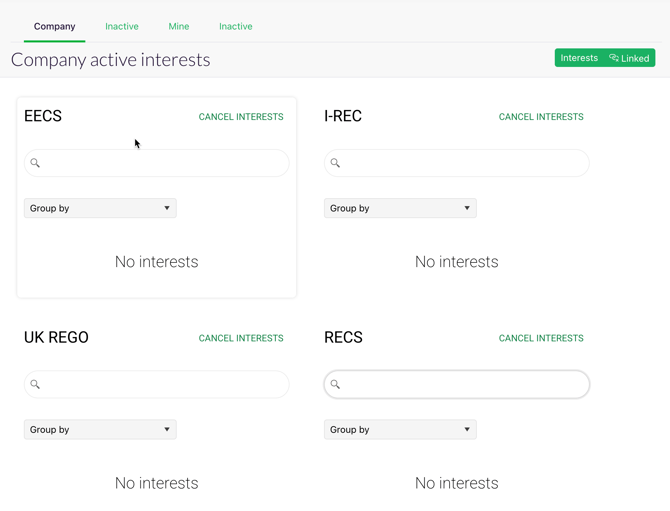Focus the RECS search input field
Viewport: 670px width, 511px height.
(457, 384)
